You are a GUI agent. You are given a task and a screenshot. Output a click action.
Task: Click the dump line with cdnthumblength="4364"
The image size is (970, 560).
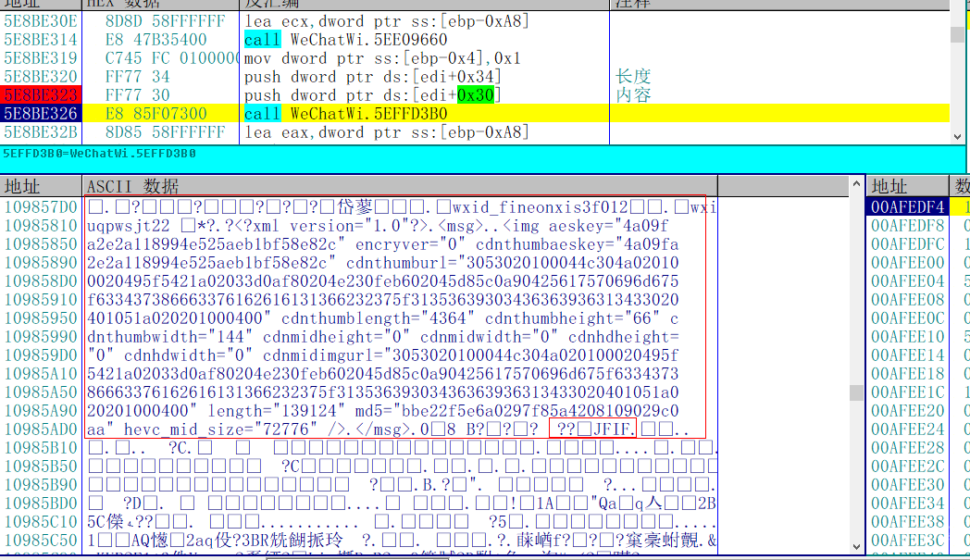click(x=382, y=318)
